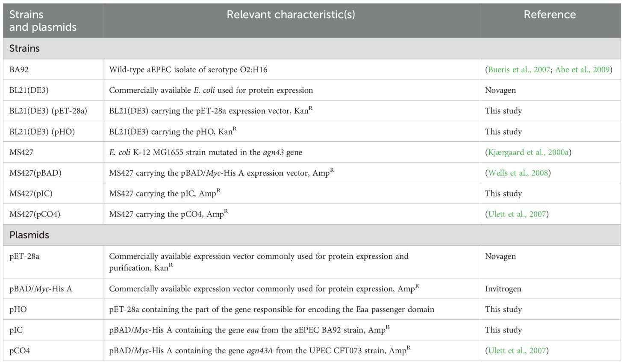This screenshot has height=364, width=624.
Task: Click the 'Relevant characteristic(s)' column header
Action: tap(291, 15)
